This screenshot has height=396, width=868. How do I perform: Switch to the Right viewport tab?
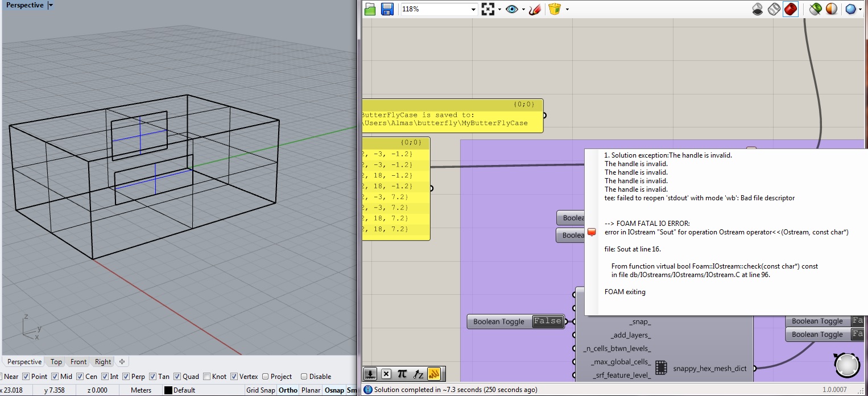[103, 362]
